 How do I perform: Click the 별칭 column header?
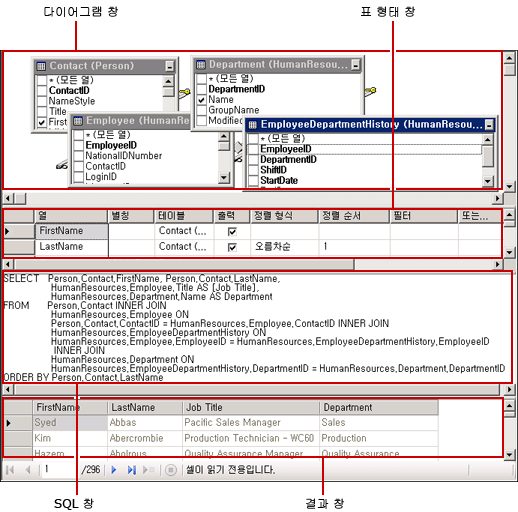[x=131, y=216]
